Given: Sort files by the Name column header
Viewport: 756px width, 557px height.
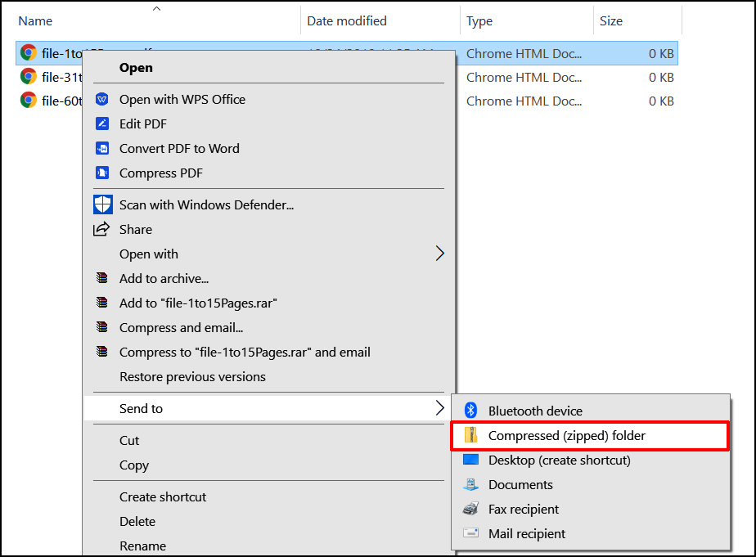Looking at the screenshot, I should [x=35, y=21].
